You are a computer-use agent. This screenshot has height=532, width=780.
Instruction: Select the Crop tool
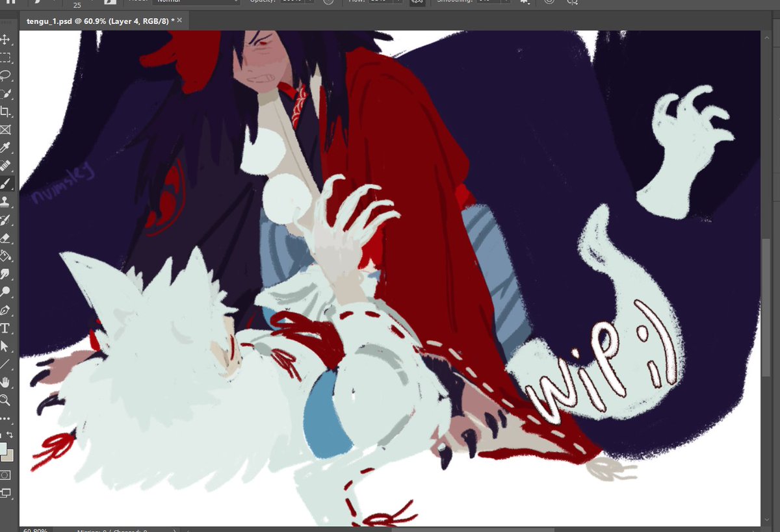pos(6,112)
